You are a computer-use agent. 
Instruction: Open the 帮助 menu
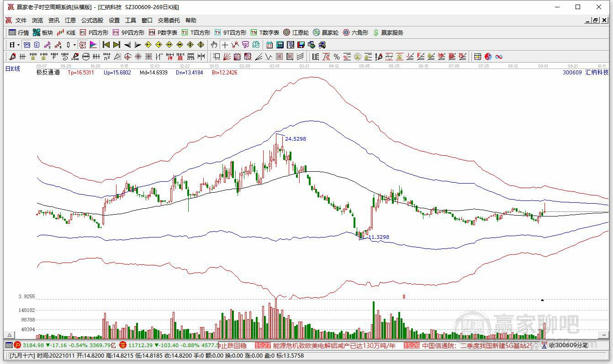[x=191, y=20]
